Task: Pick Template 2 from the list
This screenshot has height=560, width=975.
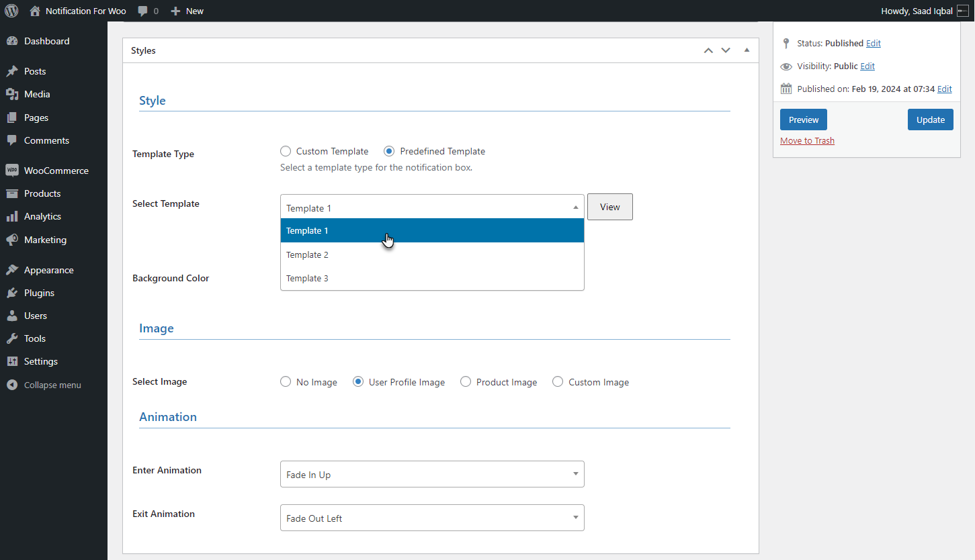Action: point(432,254)
